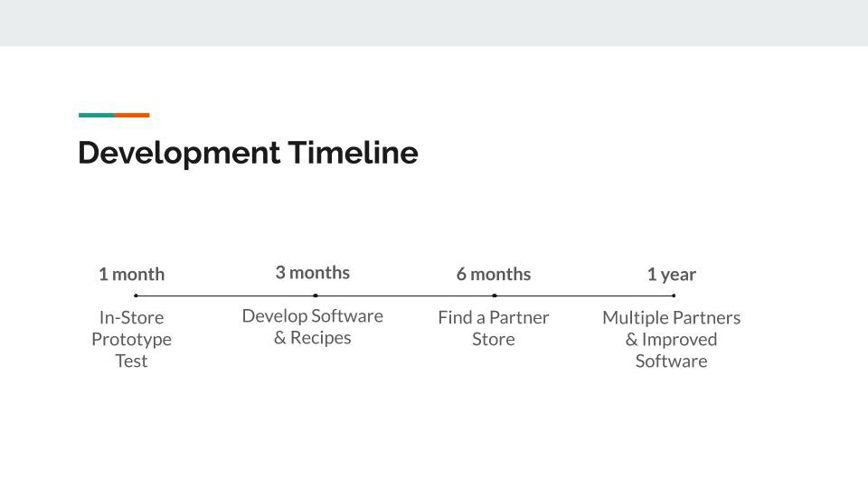Click the "3 months" milestone label
The height and width of the screenshot is (488, 868).
coord(313,272)
